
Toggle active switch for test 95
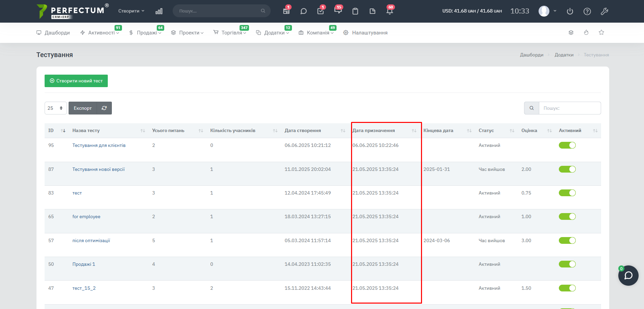point(567,145)
